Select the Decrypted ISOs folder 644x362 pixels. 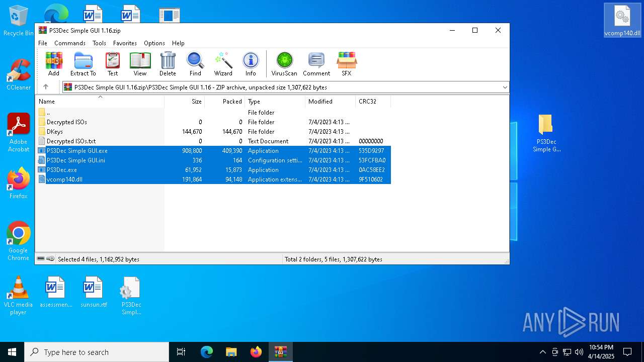[214, 122]
